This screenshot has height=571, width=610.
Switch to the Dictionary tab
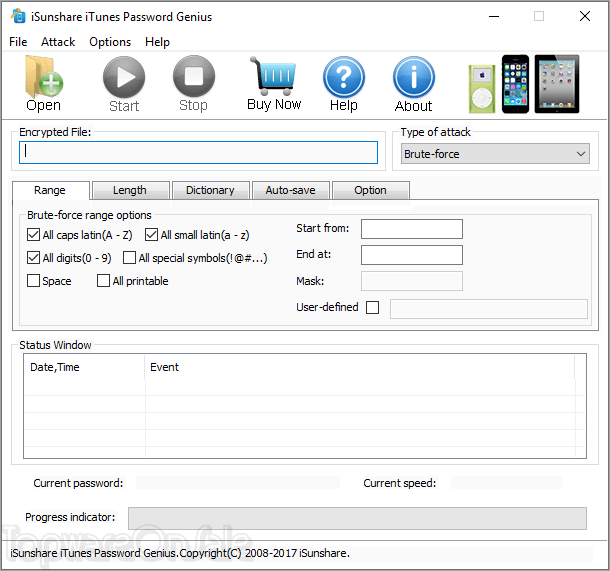point(210,190)
